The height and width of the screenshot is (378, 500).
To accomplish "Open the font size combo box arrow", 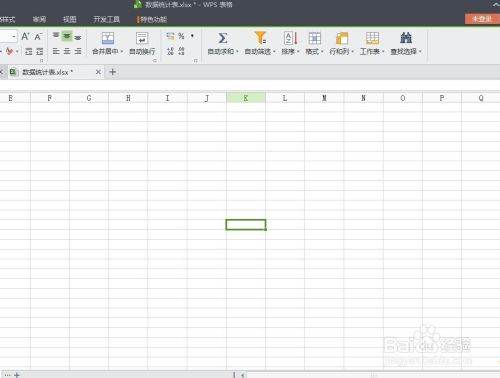I will [x=14, y=36].
